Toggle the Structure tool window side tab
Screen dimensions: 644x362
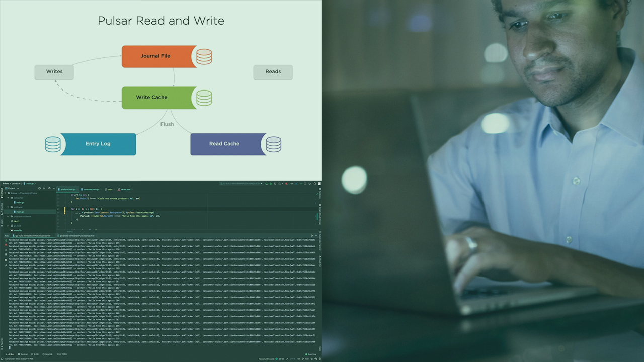click(x=2, y=206)
